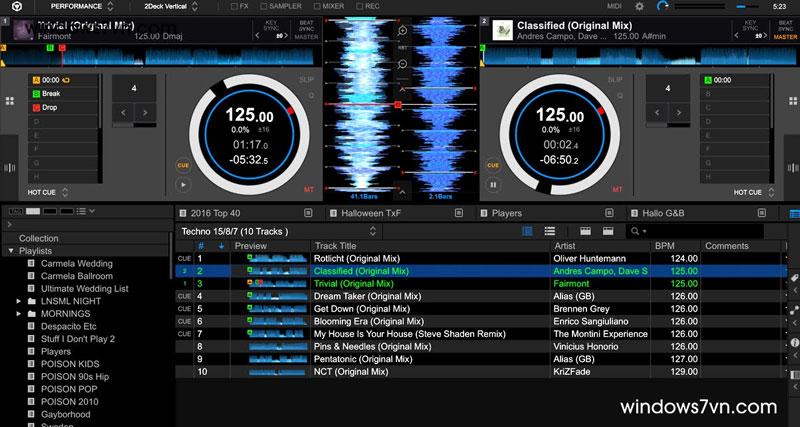Switch to simple list view icon
This screenshot has height=427, width=800.
549,232
